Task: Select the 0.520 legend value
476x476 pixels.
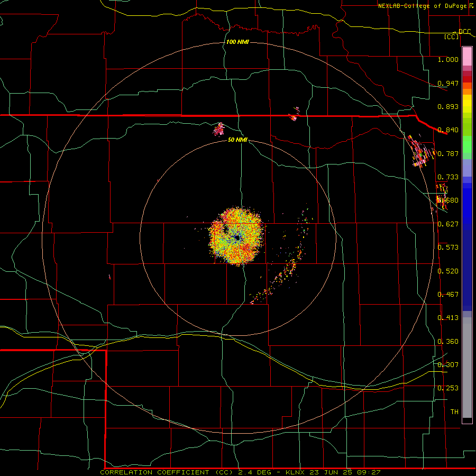Action: click(x=448, y=271)
